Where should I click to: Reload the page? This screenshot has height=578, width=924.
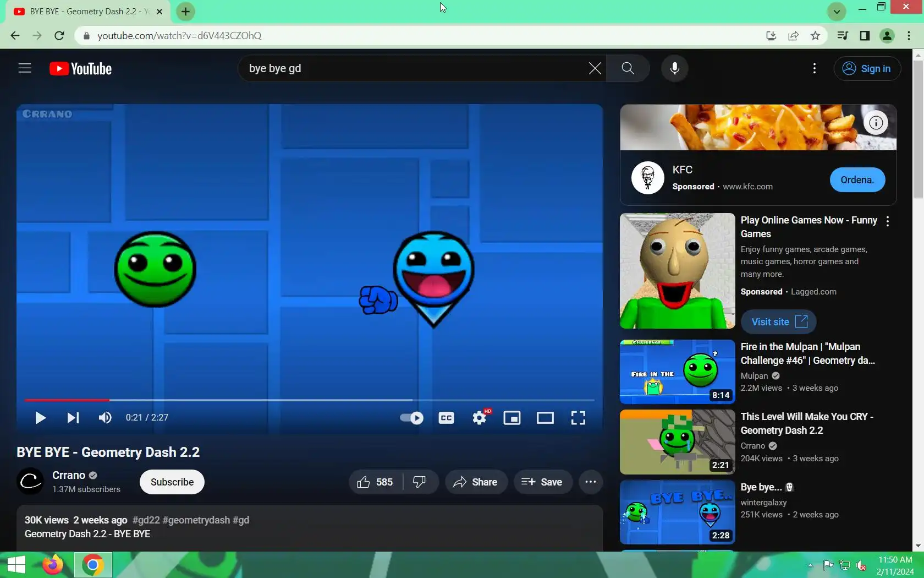click(x=59, y=36)
